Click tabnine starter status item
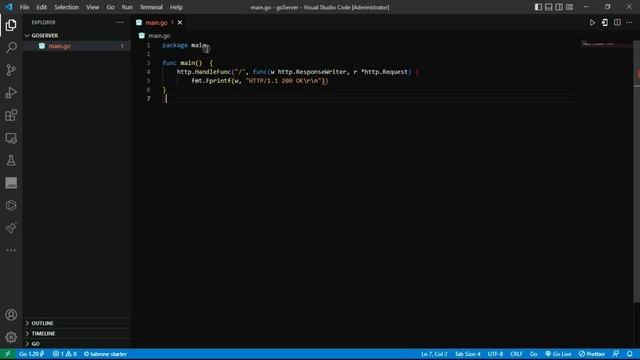The height and width of the screenshot is (360, 640). coord(105,354)
